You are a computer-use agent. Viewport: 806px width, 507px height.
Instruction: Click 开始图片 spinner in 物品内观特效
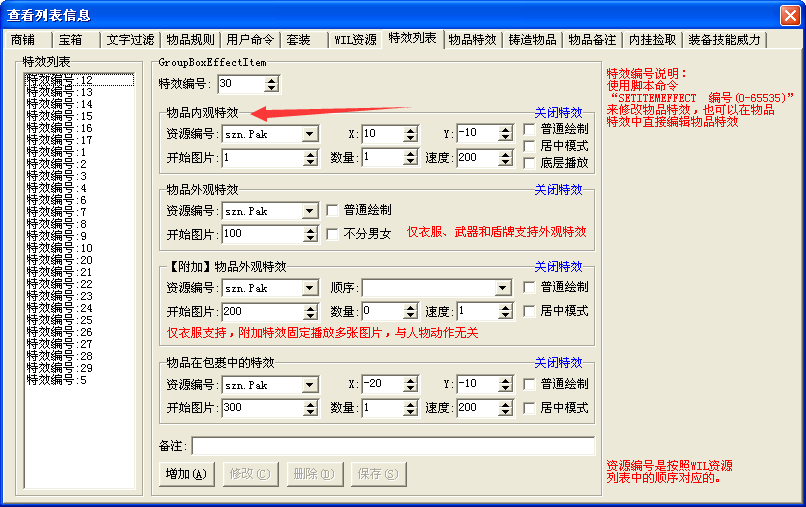pos(310,158)
